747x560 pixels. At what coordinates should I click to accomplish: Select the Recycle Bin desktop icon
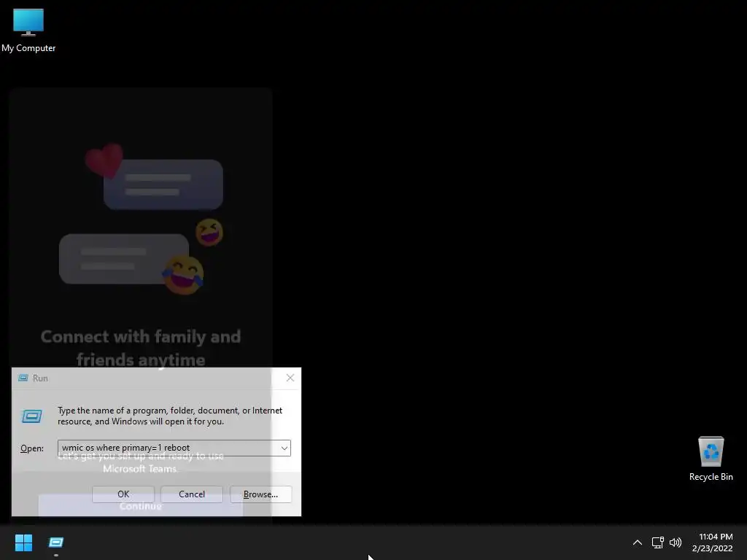pyautogui.click(x=711, y=459)
